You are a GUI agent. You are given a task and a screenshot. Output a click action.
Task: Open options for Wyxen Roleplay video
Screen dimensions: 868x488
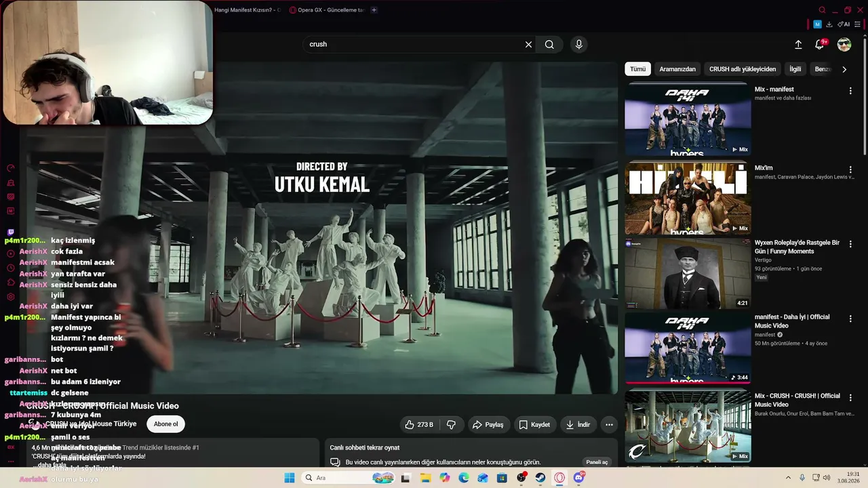pyautogui.click(x=850, y=244)
